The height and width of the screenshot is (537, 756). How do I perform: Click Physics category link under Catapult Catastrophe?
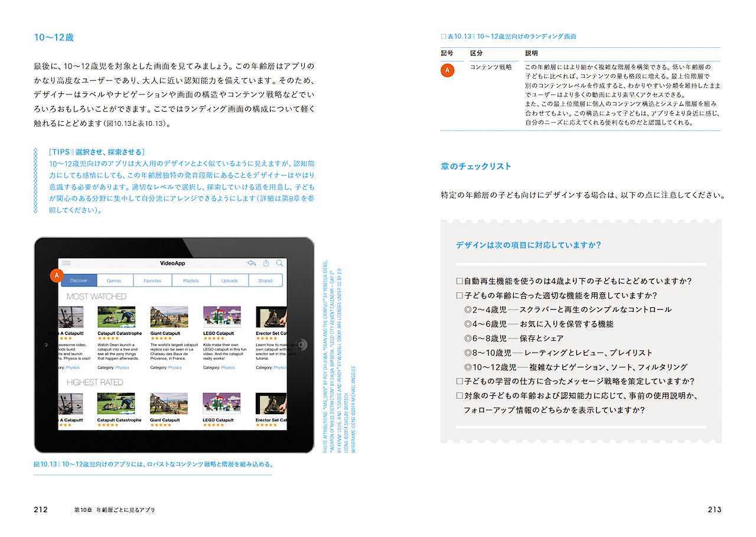click(122, 368)
